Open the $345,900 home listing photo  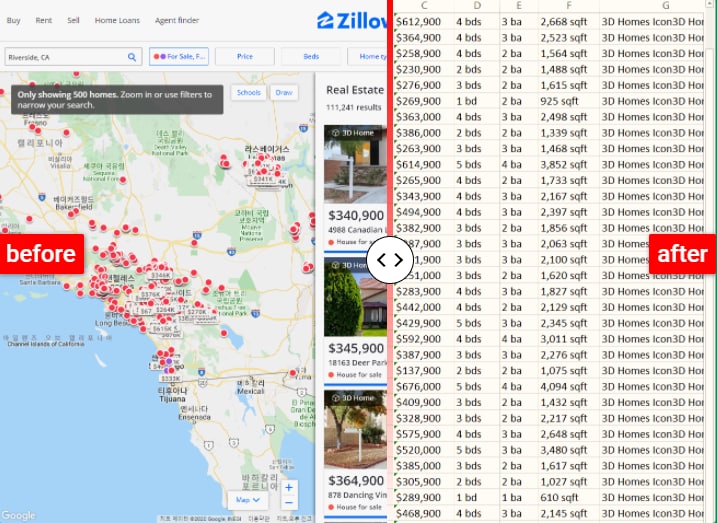[355, 297]
